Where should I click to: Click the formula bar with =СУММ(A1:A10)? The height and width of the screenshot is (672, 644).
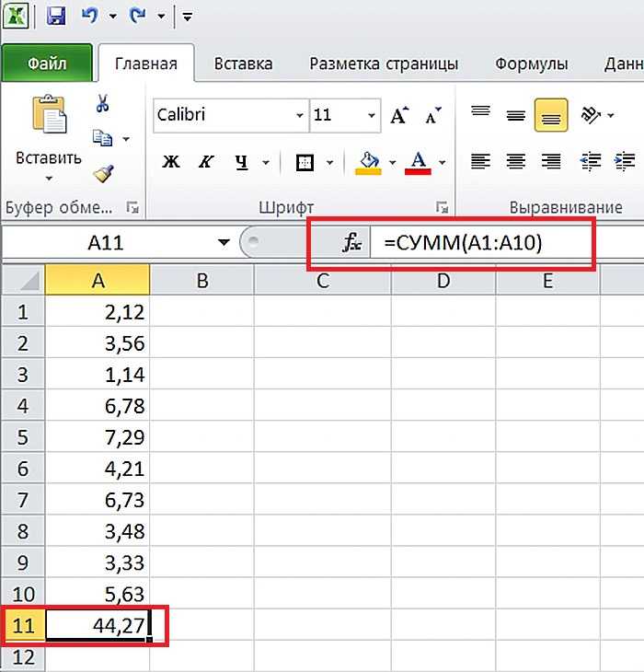506,243
